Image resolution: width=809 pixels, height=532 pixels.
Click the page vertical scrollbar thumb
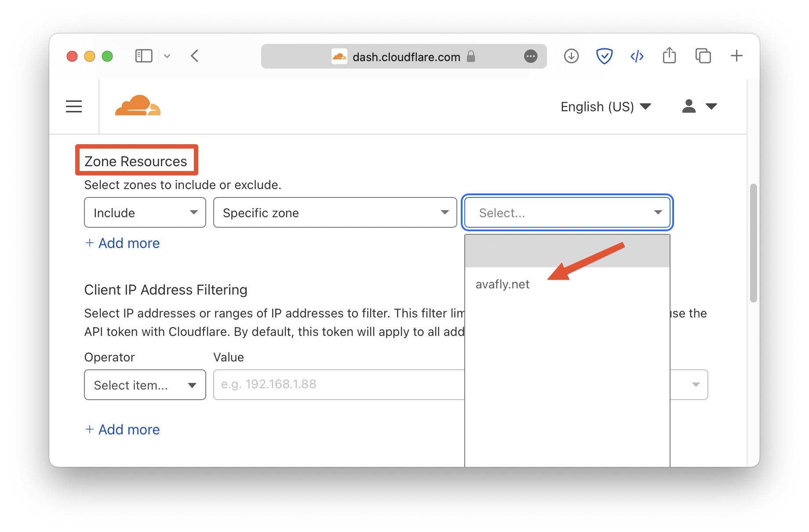tap(753, 243)
